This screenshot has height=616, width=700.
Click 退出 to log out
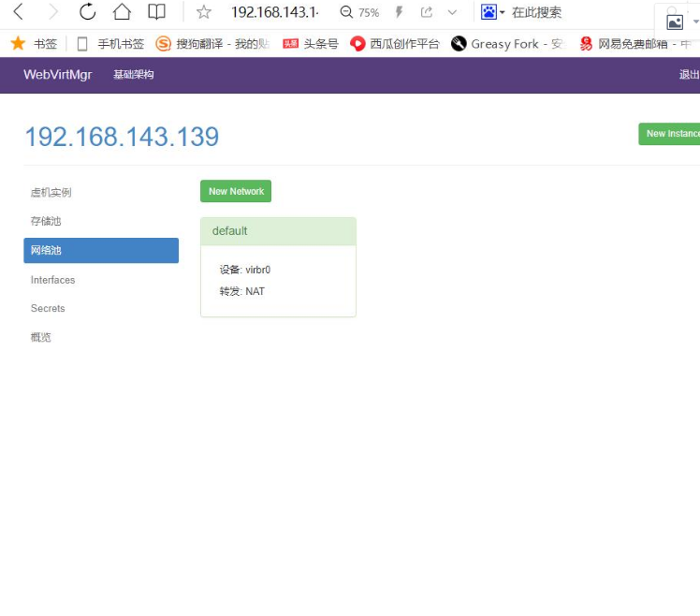click(x=690, y=75)
